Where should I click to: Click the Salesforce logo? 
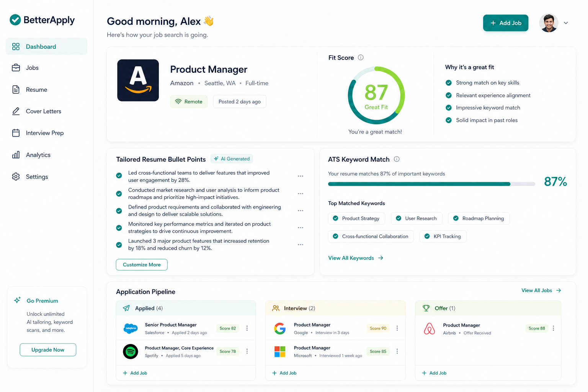click(131, 328)
